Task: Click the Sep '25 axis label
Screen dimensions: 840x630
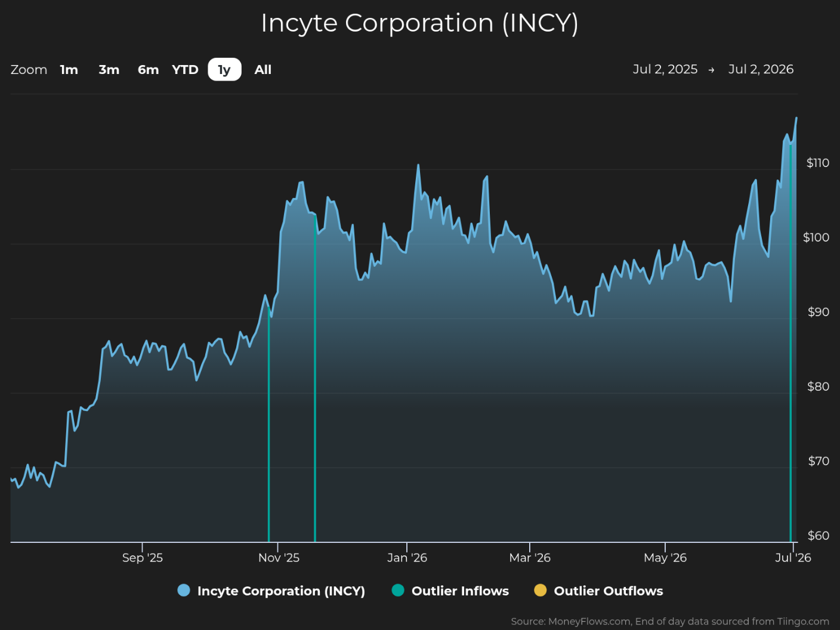Action: 143,558
